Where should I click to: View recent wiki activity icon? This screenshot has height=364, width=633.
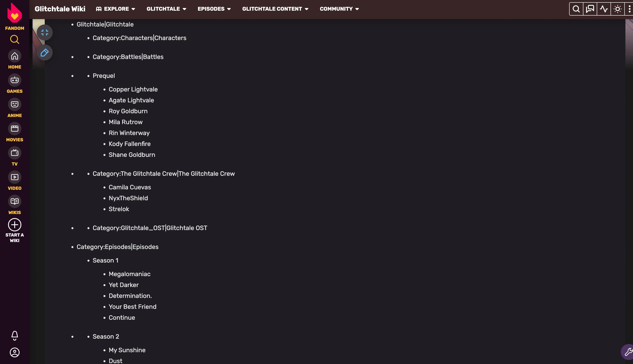click(x=603, y=9)
